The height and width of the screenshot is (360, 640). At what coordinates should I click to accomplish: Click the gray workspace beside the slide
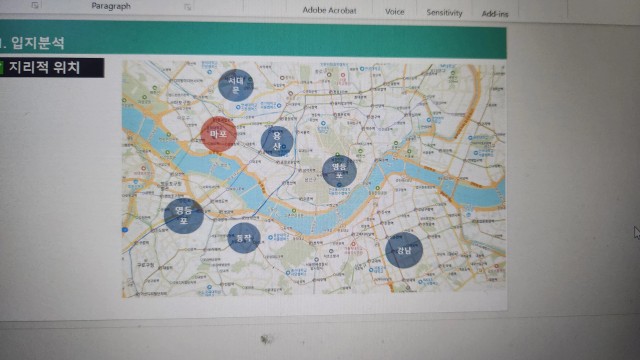(x=571, y=163)
